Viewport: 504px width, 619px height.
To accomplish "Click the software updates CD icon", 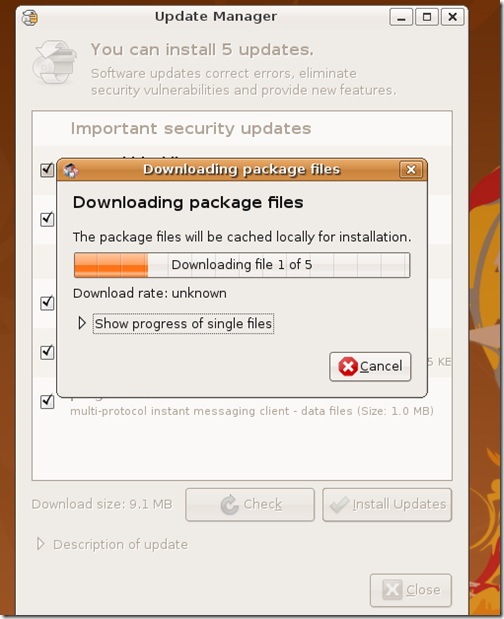I will [x=54, y=62].
